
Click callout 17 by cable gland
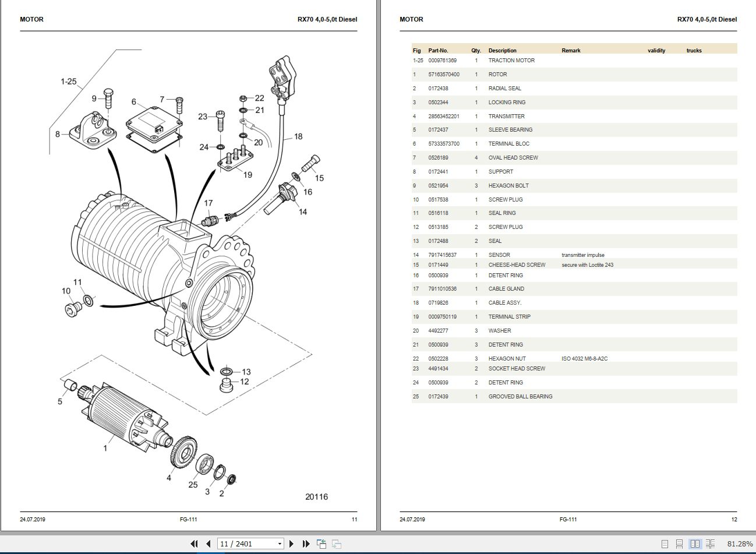(x=209, y=203)
